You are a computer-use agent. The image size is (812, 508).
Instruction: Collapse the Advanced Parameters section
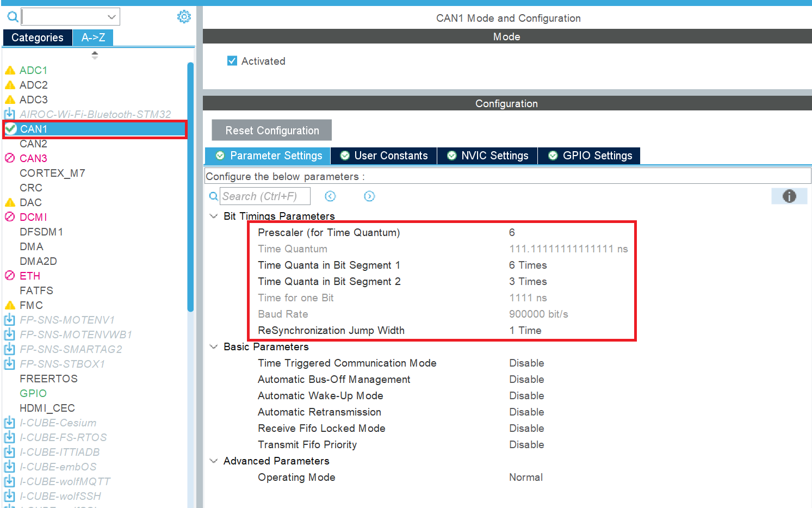click(213, 461)
